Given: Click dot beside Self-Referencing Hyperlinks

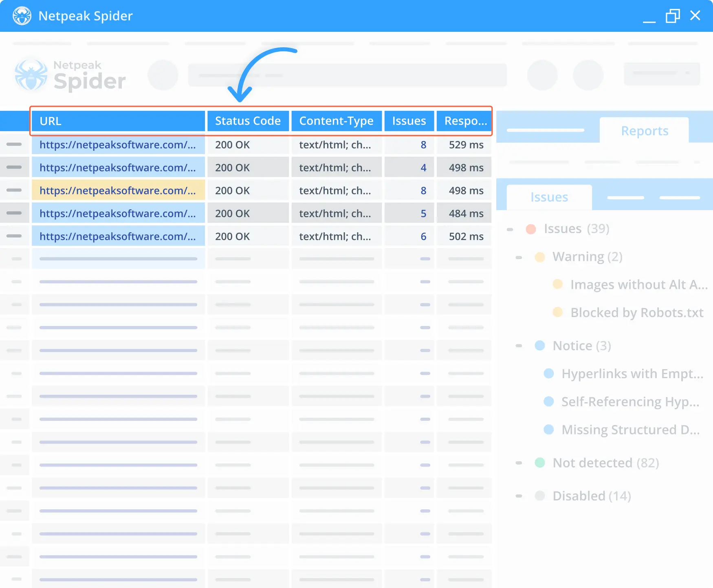Looking at the screenshot, I should 549,401.
